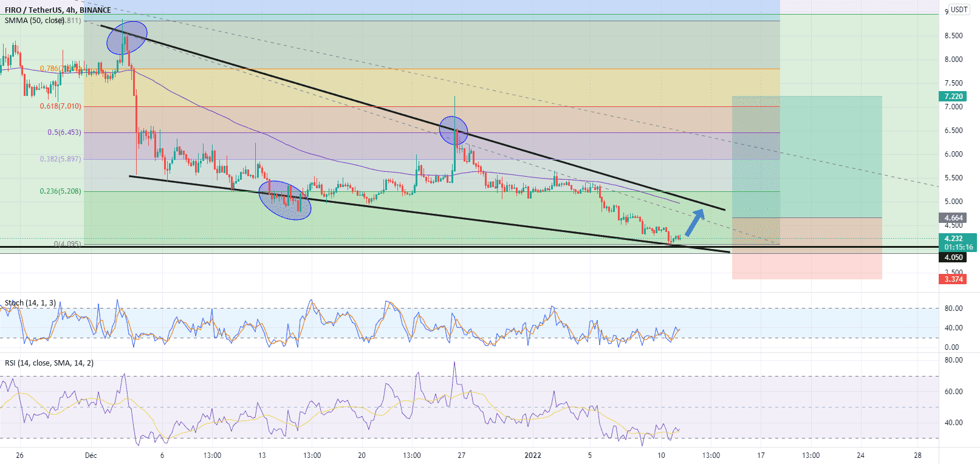This screenshot has height=464, width=980.
Task: Select the 0.382(5.897) Fibonacci level label
Action: pyautogui.click(x=60, y=159)
